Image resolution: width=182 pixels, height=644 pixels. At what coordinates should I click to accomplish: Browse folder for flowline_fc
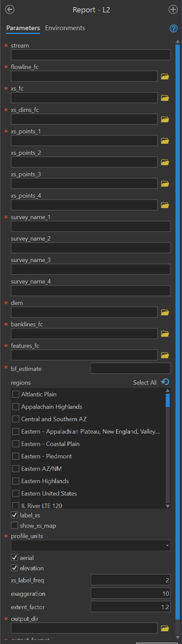coord(165,76)
